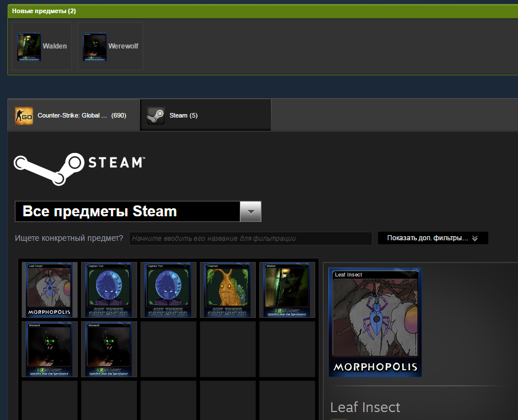Screen dimensions: 518x420
Task: Focus the item name filter input field
Action: [x=250, y=239]
